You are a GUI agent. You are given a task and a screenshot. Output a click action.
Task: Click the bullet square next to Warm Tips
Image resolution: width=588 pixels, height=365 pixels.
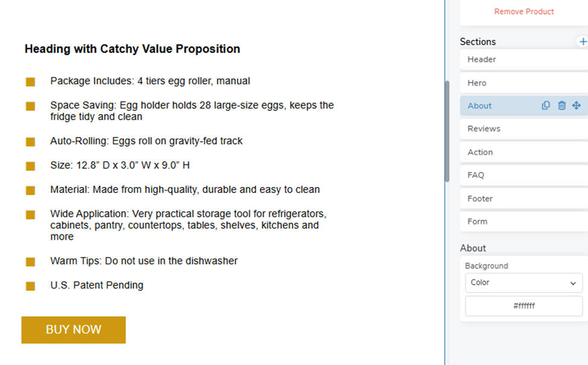point(31,262)
